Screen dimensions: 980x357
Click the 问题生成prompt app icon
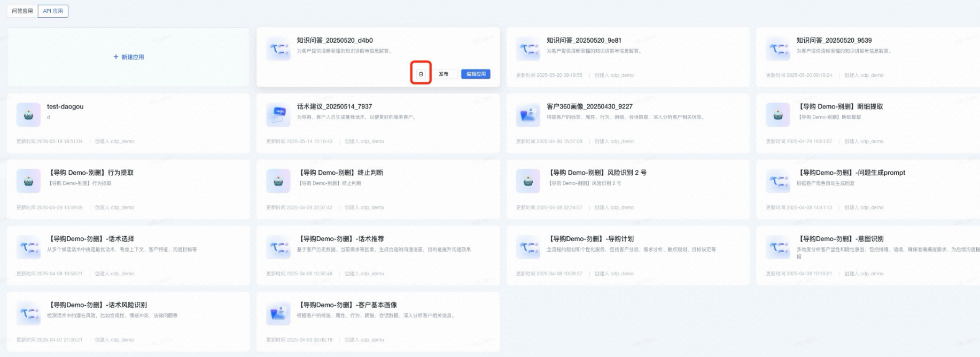(778, 181)
